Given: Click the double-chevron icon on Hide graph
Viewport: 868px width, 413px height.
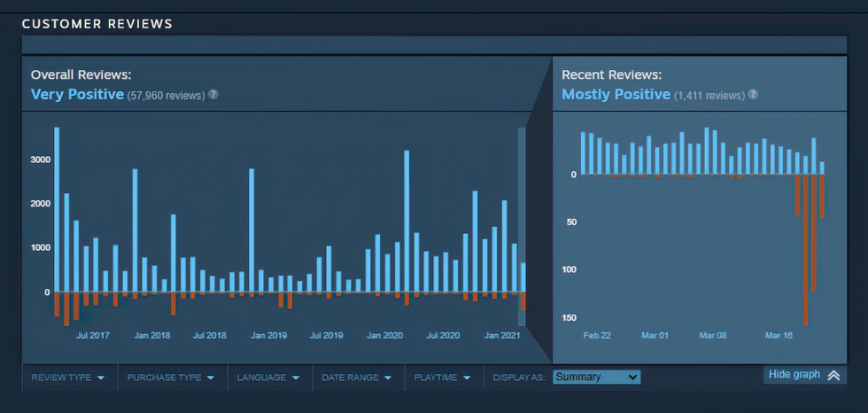Looking at the screenshot, I should (833, 376).
